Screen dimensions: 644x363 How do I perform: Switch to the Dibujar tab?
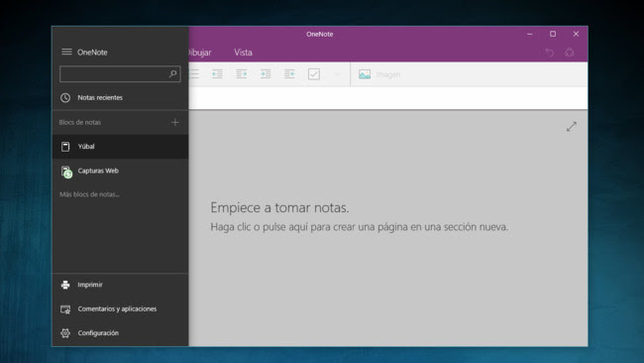[199, 53]
